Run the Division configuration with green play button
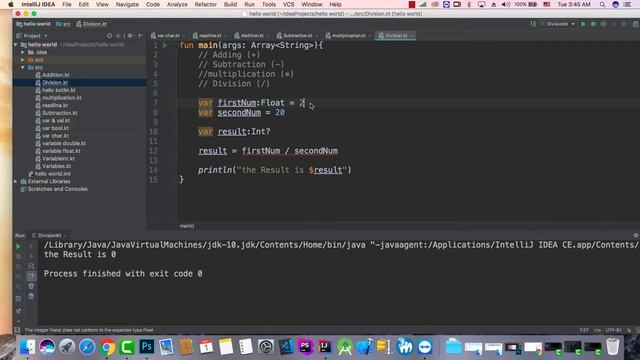This screenshot has height=360, width=640. pyautogui.click(x=583, y=24)
